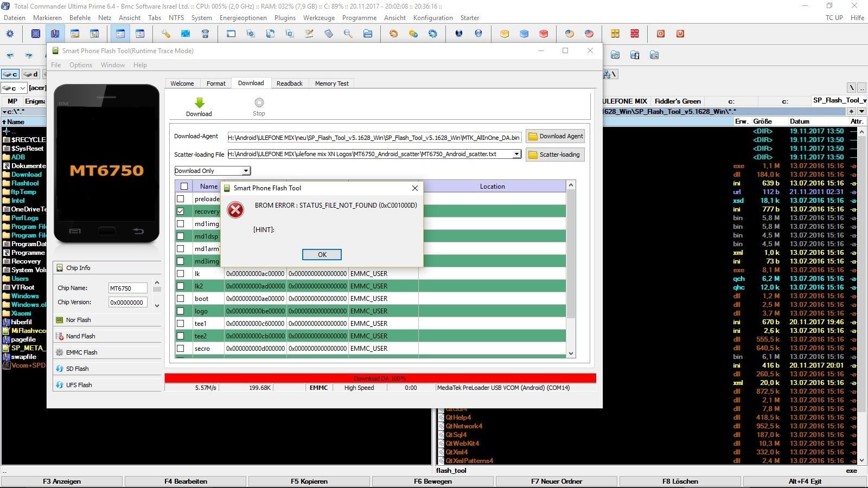Click the forward arrow navigation icon
This screenshot has height=488, width=868.
29,55
